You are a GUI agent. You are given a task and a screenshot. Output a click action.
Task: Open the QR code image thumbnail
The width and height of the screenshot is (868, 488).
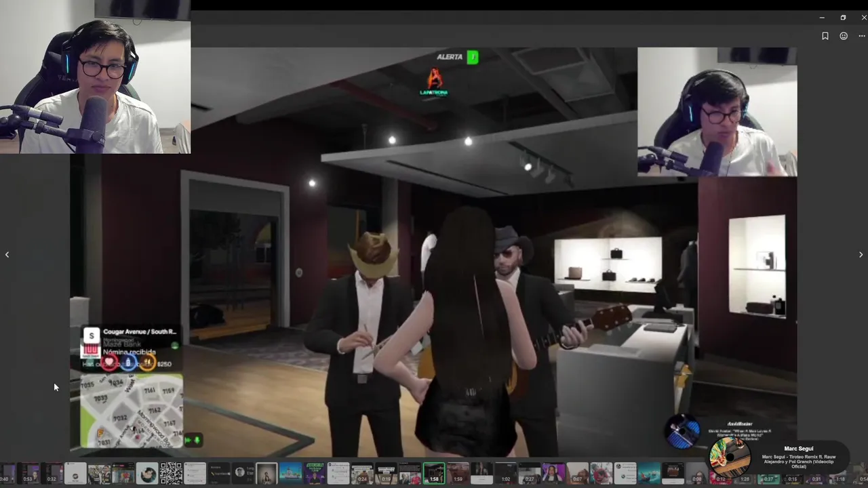click(x=171, y=473)
